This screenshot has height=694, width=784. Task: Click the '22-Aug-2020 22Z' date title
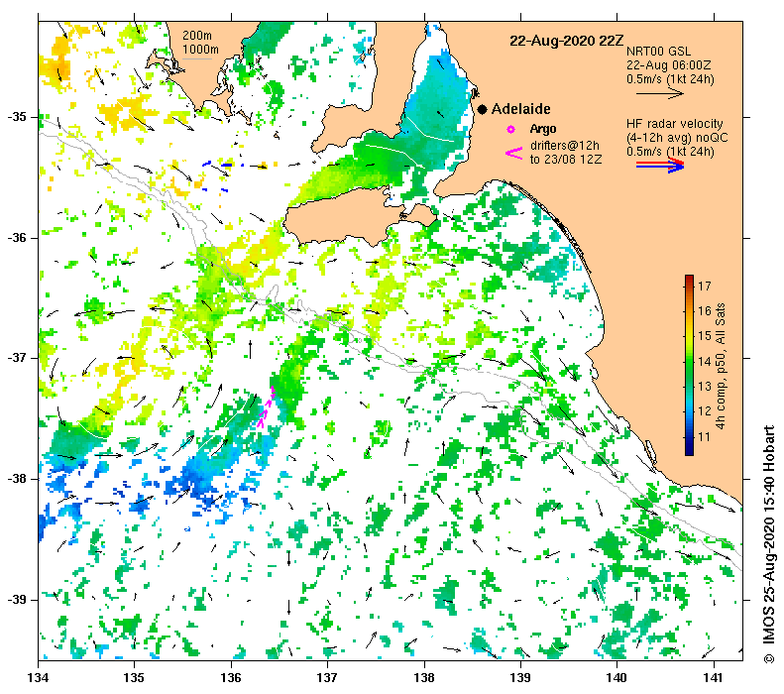point(567,41)
